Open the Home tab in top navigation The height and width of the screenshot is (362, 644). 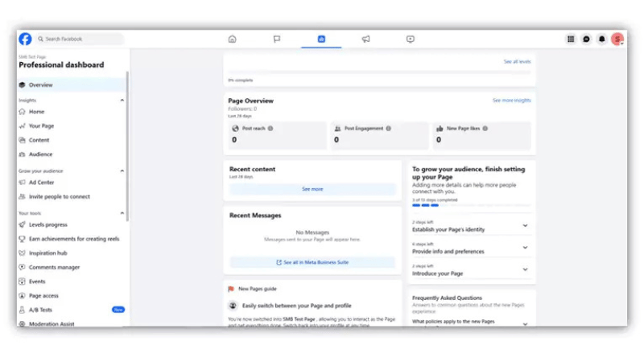click(232, 39)
